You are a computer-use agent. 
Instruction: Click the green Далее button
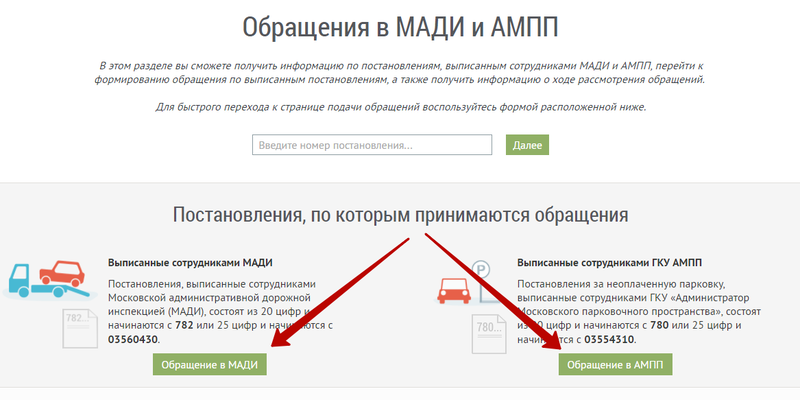pyautogui.click(x=527, y=145)
